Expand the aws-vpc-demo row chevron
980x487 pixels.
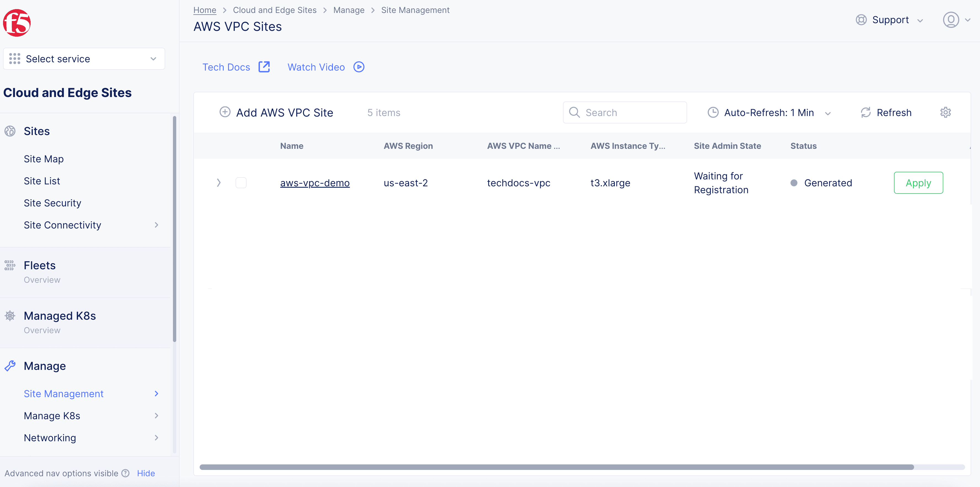pos(219,183)
